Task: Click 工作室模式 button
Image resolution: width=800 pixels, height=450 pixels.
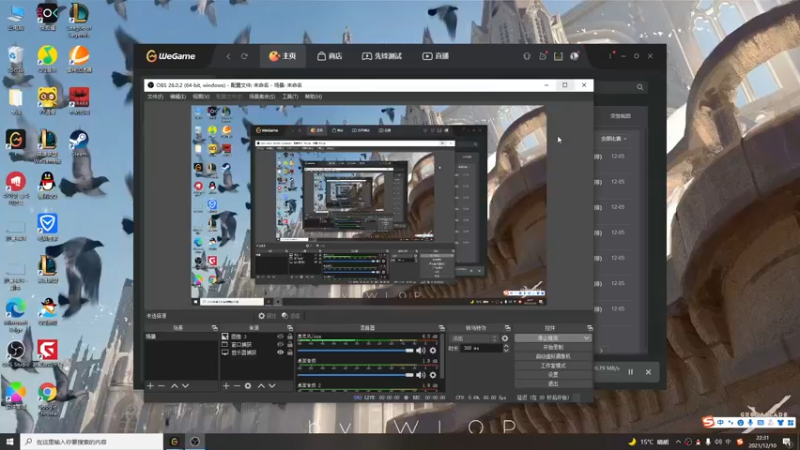Action: (x=553, y=365)
